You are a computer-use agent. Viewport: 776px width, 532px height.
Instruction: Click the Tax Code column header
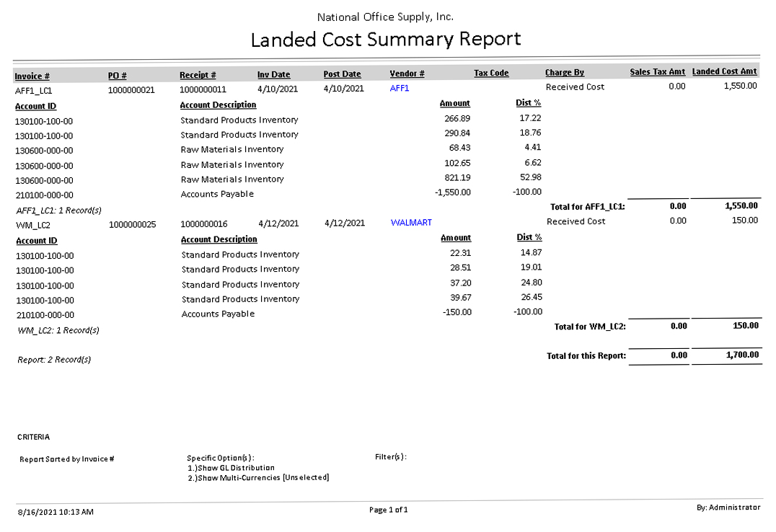coord(491,74)
